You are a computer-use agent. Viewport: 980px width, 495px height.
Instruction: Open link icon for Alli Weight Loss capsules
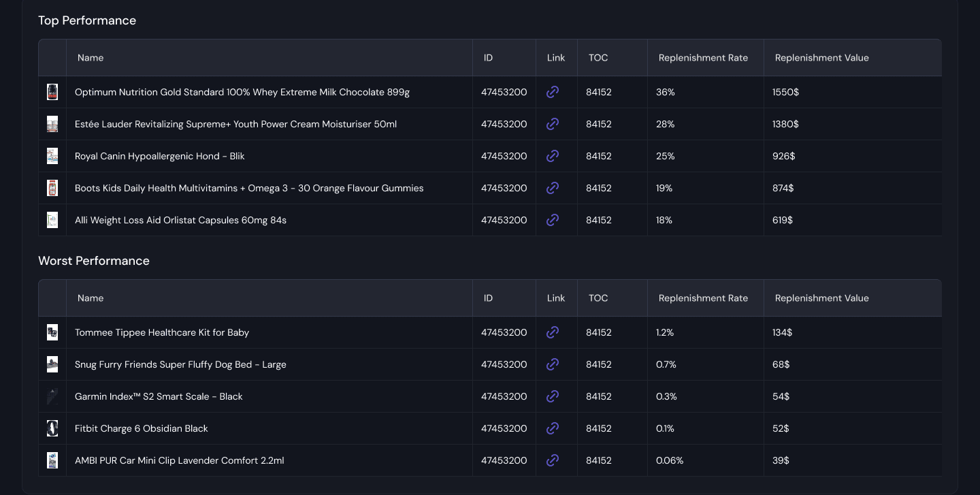(553, 220)
